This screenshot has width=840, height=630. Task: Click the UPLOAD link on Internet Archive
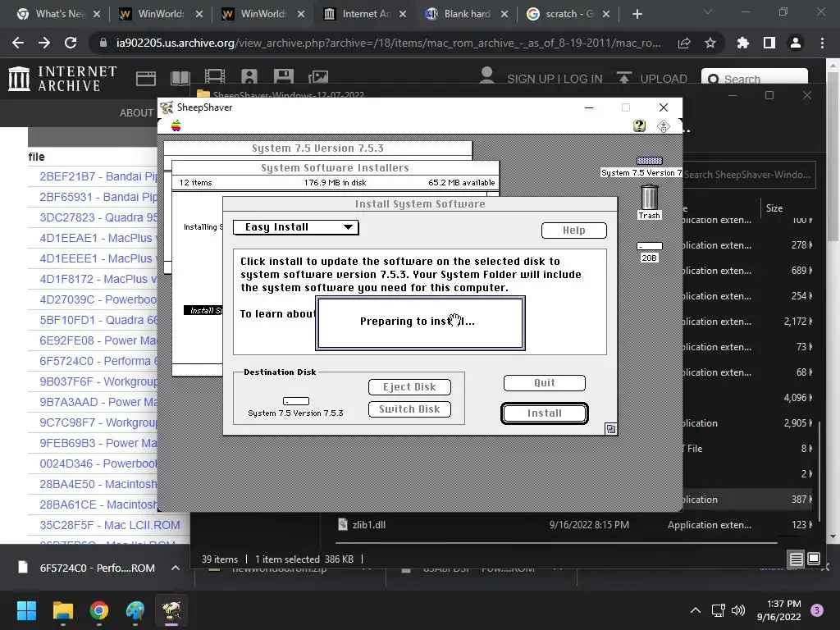click(x=652, y=78)
